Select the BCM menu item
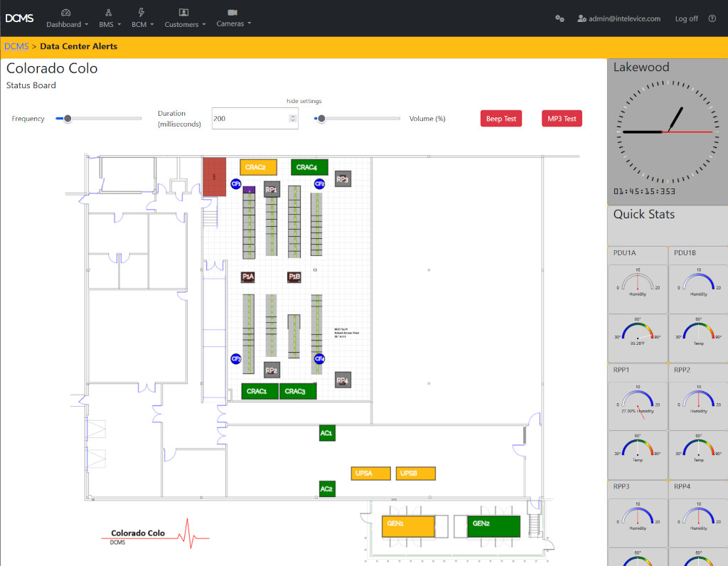This screenshot has height=566, width=728. click(x=142, y=18)
